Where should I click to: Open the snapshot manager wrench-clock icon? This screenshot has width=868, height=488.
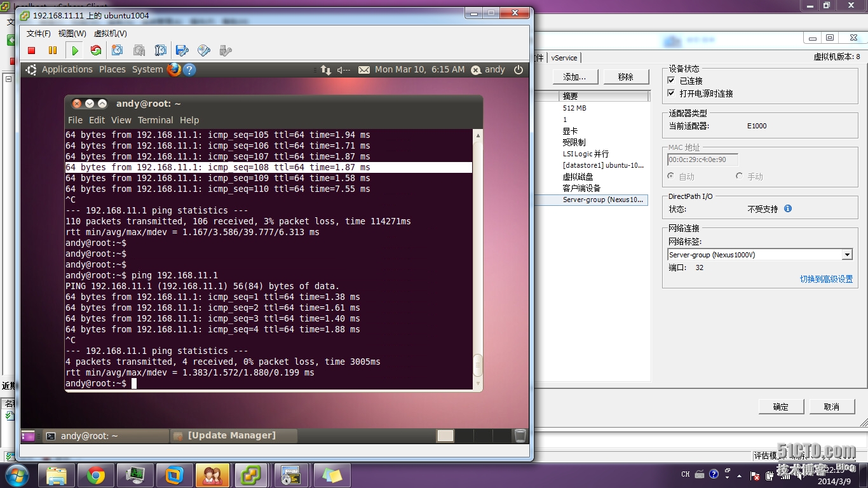click(x=161, y=50)
